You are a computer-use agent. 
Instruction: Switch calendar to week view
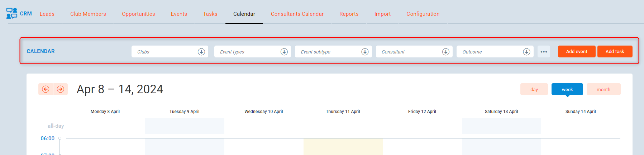[567, 89]
